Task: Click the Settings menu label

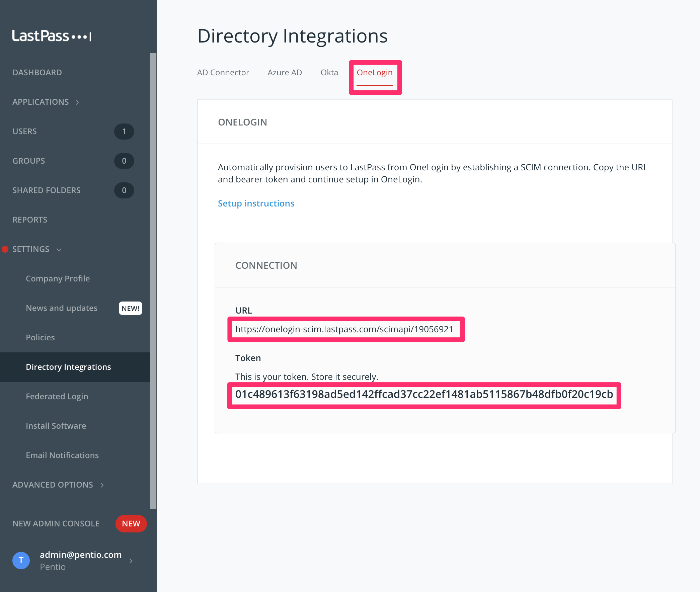Action: (x=31, y=249)
